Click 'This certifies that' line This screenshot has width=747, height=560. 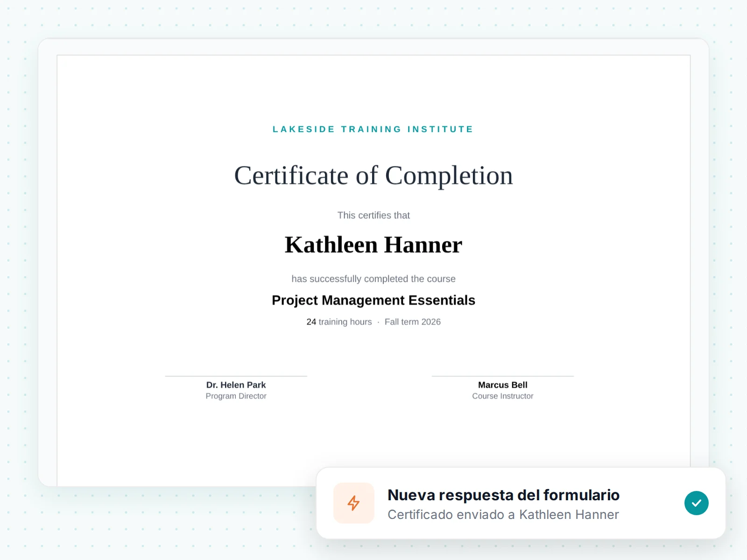(x=373, y=215)
